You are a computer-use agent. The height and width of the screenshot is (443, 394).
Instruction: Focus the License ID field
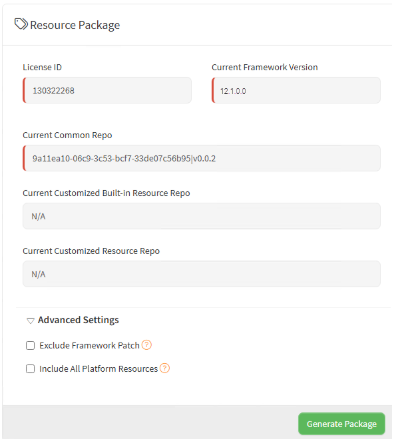(107, 90)
